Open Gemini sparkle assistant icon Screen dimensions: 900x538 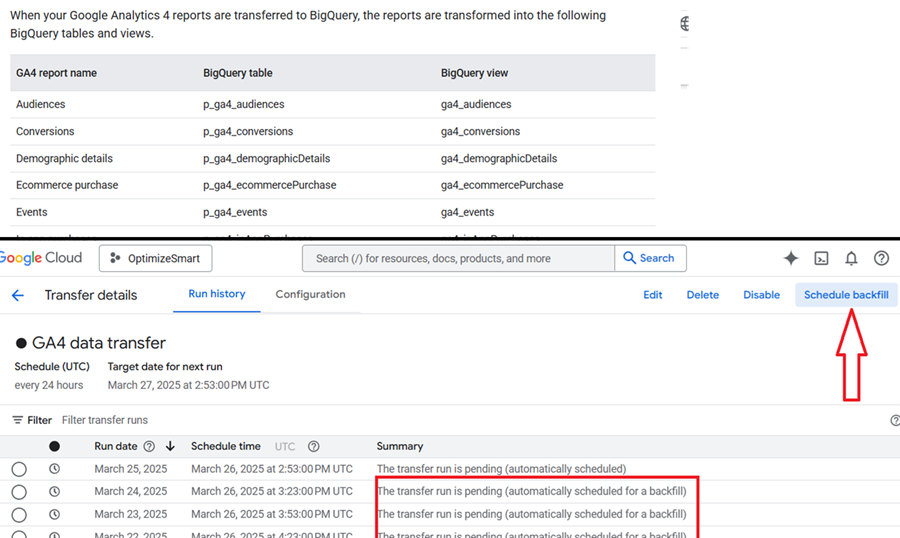click(791, 258)
